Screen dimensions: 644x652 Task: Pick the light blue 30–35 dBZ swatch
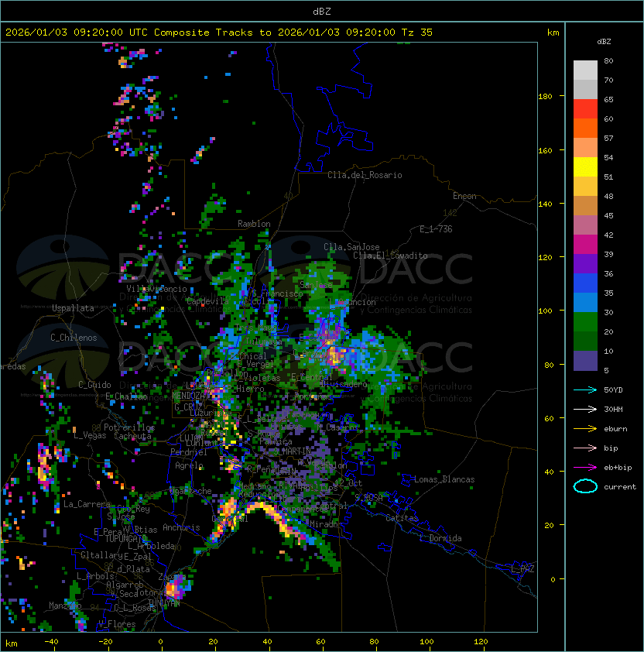(x=585, y=302)
